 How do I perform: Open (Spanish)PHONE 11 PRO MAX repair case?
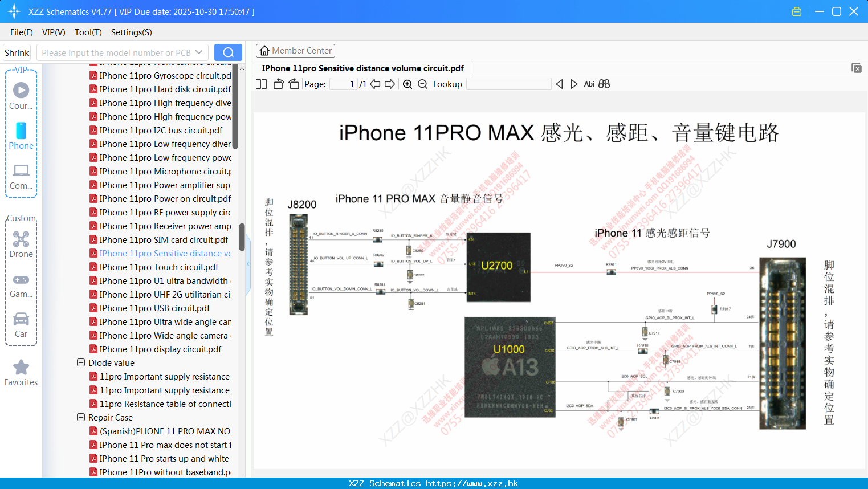(161, 431)
